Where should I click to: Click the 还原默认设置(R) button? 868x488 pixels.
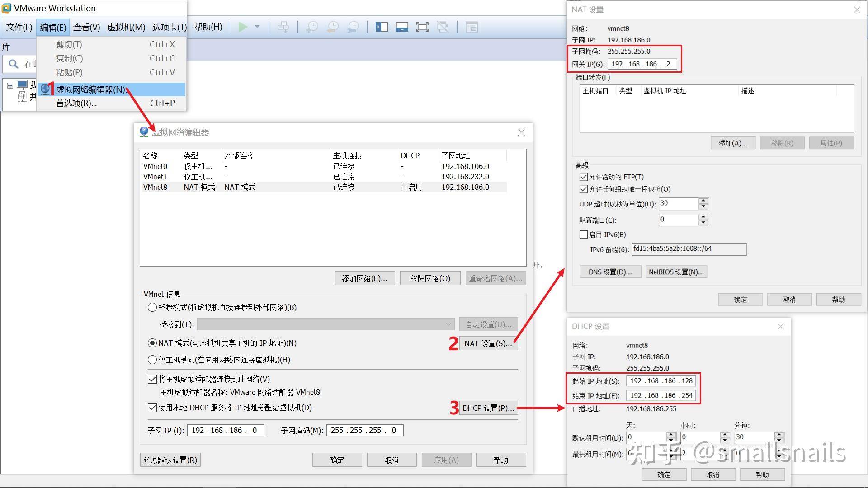click(x=170, y=460)
